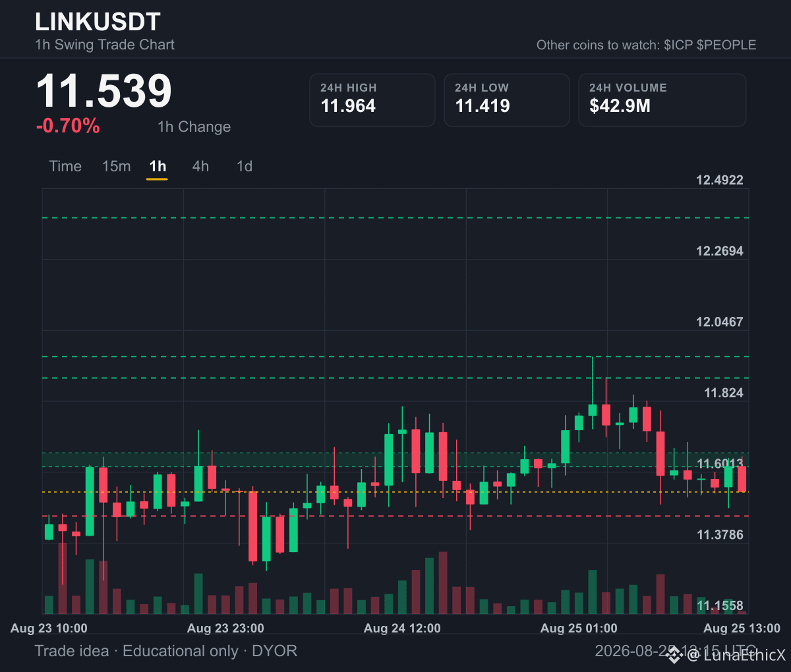The height and width of the screenshot is (672, 791).
Task: Open the 24H VOLUME stat card
Action: tap(662, 99)
